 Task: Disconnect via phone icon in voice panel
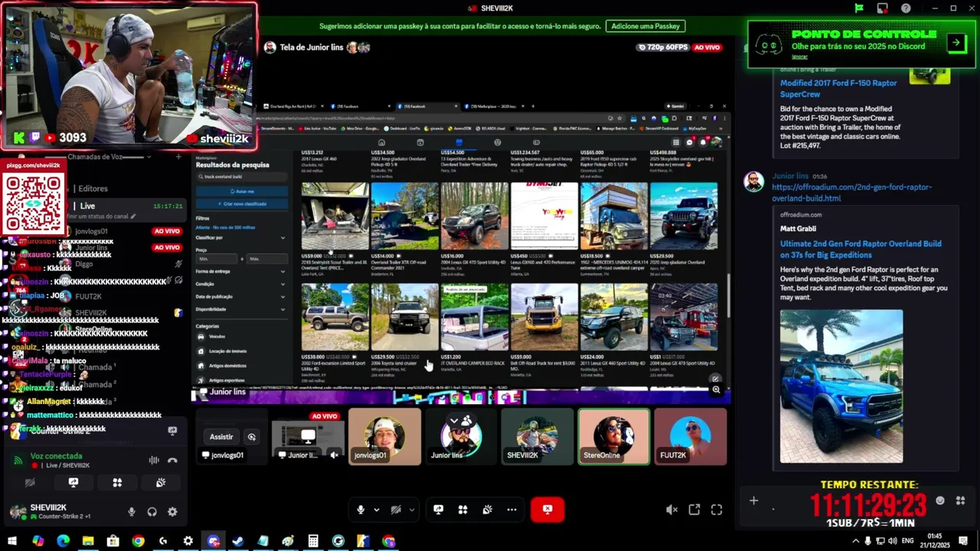tap(172, 460)
